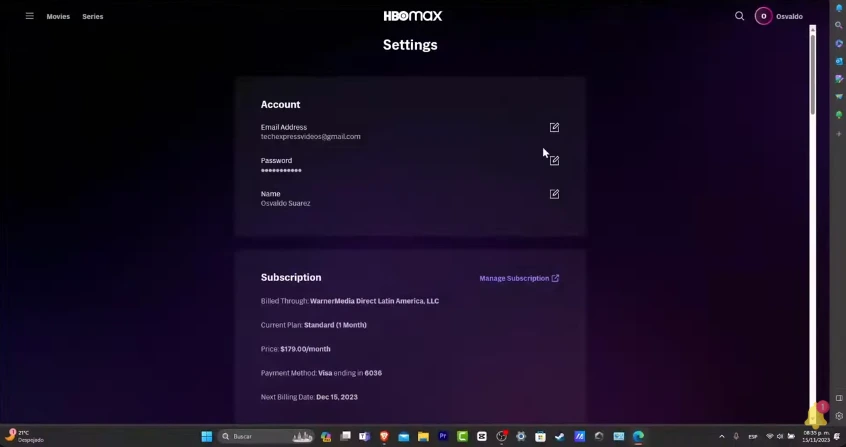
Task: Click the card ending 6036 text
Action: pos(373,373)
